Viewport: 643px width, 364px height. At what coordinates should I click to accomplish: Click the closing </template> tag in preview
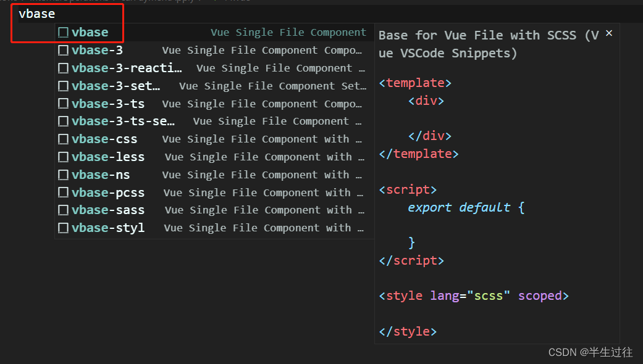(419, 154)
